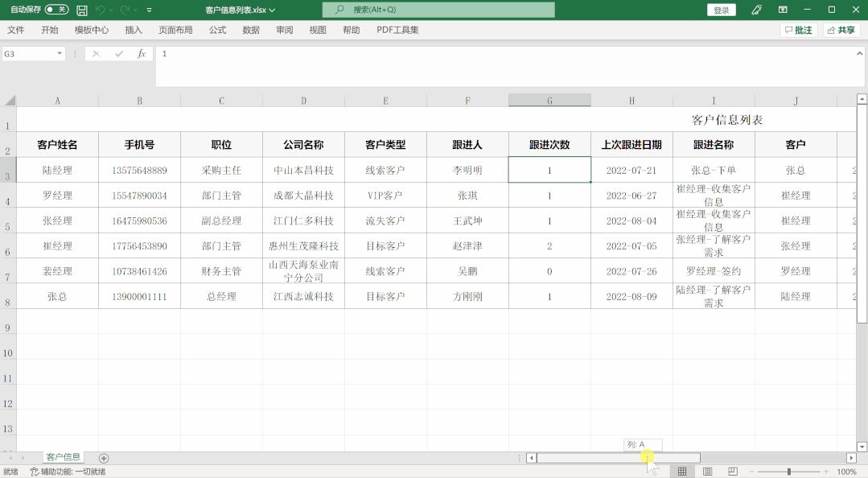Open the PDF工具集 tab
868x478 pixels.
397,30
